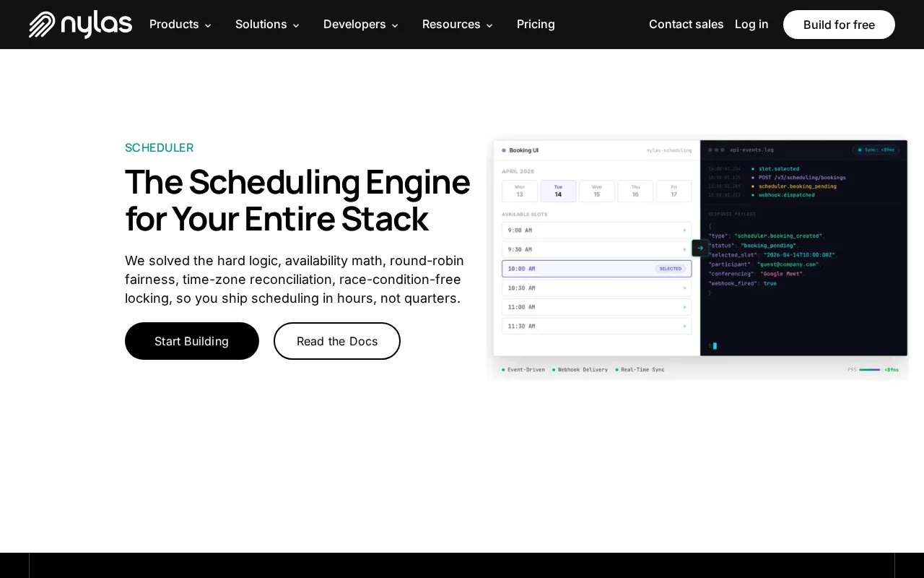Open Read the Docs
This screenshot has width=924, height=578.
click(x=337, y=341)
